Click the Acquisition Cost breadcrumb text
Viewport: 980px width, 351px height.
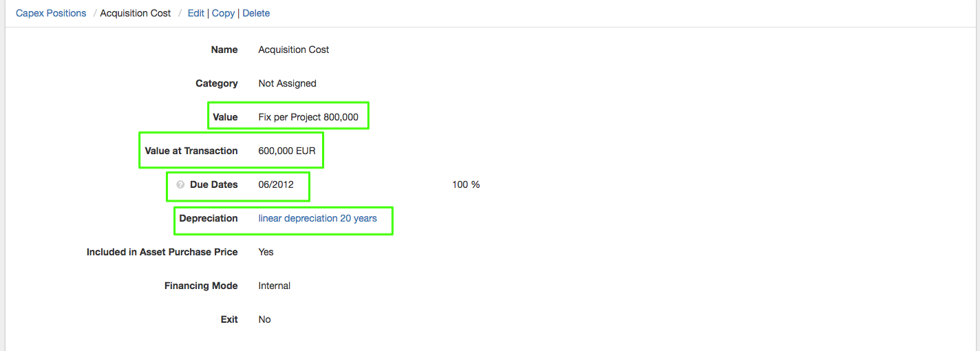(x=136, y=13)
